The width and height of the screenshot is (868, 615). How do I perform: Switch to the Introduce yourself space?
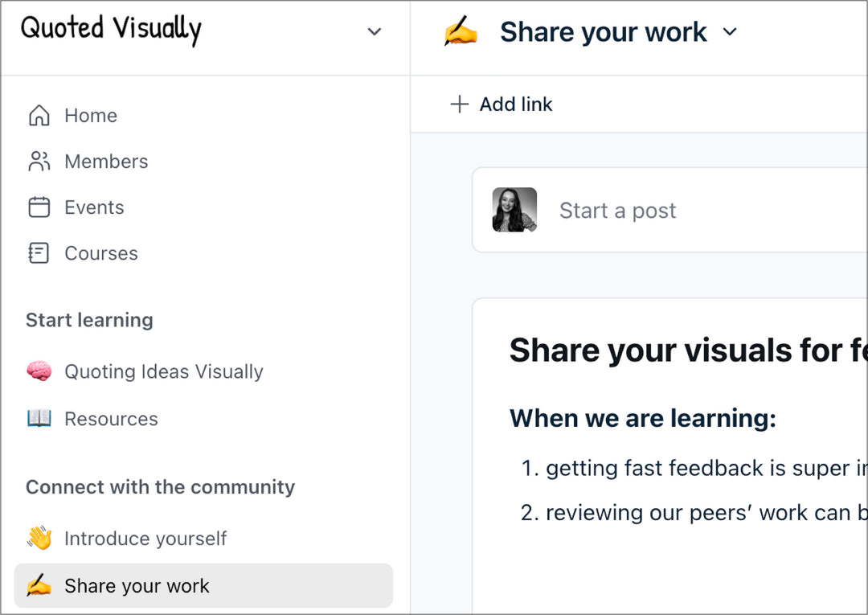pyautogui.click(x=145, y=539)
